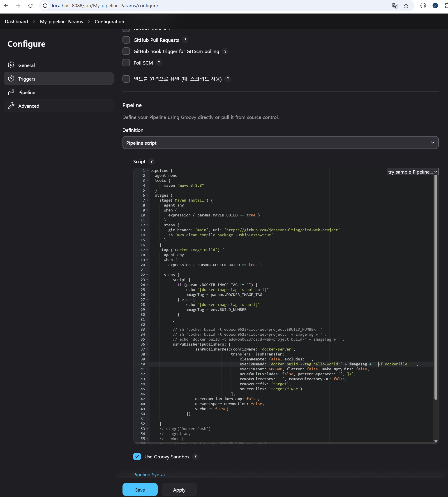Enable GitHub Pull Requests checkbox
Screen dimensions: 448x497
[x=126, y=40]
